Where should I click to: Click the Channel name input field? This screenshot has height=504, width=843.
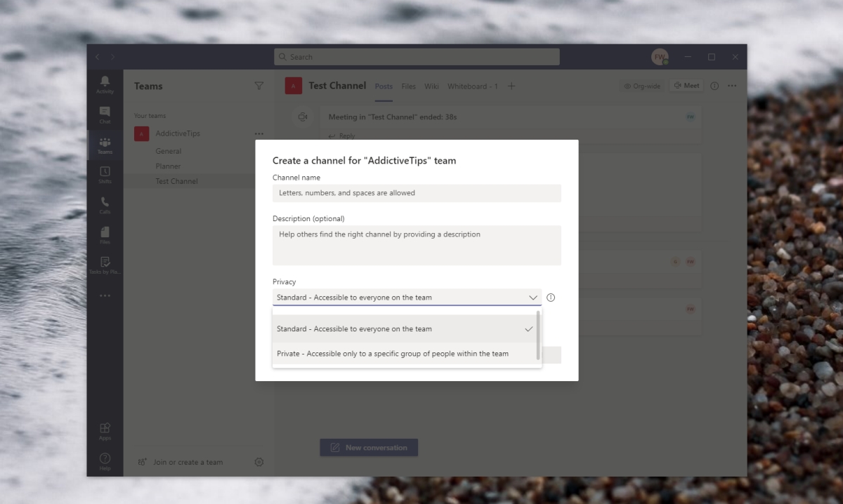(x=417, y=193)
